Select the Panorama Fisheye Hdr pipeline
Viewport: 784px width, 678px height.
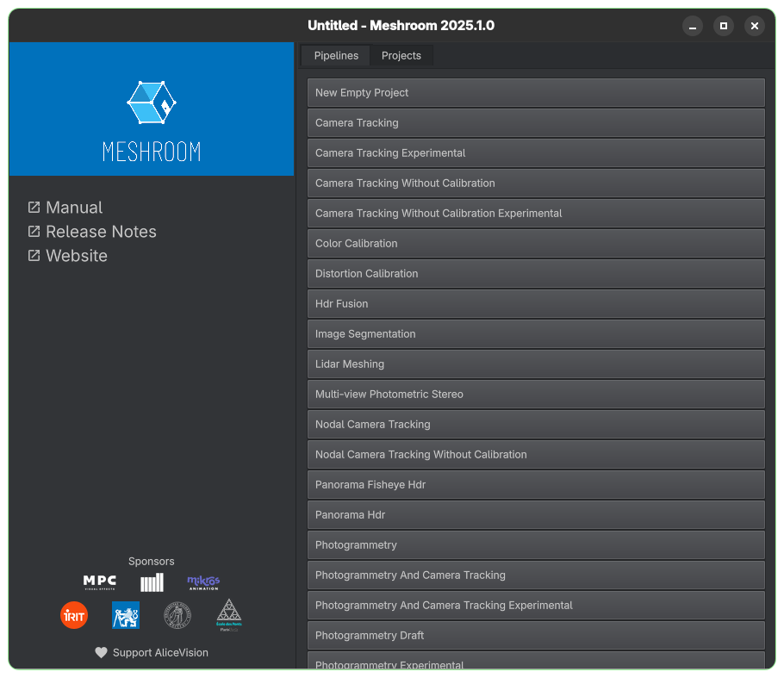coord(536,484)
